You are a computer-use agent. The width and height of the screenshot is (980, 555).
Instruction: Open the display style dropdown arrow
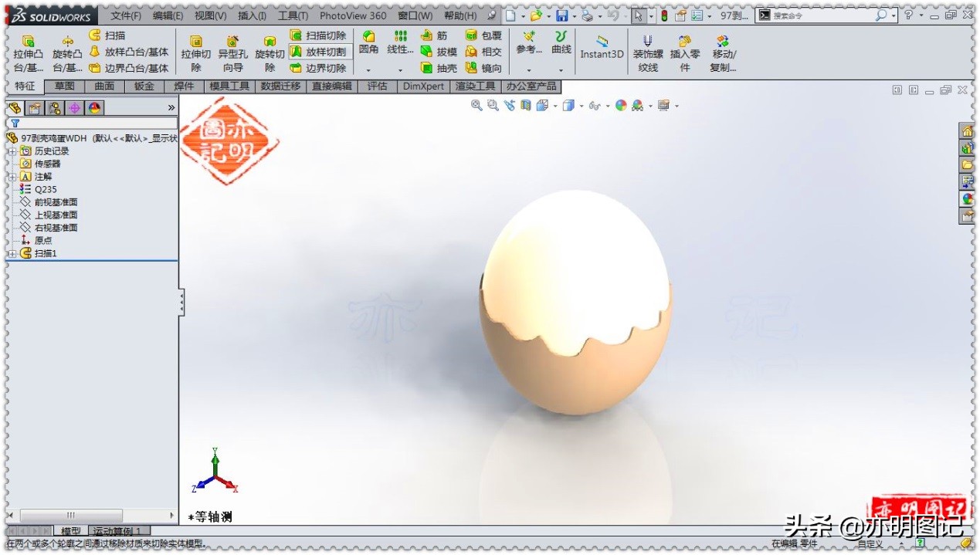tap(580, 105)
